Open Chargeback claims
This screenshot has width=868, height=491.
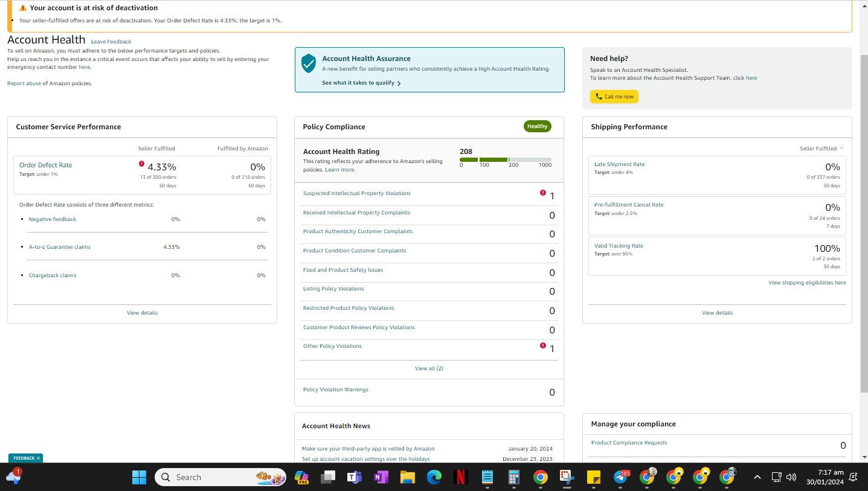pyautogui.click(x=53, y=275)
